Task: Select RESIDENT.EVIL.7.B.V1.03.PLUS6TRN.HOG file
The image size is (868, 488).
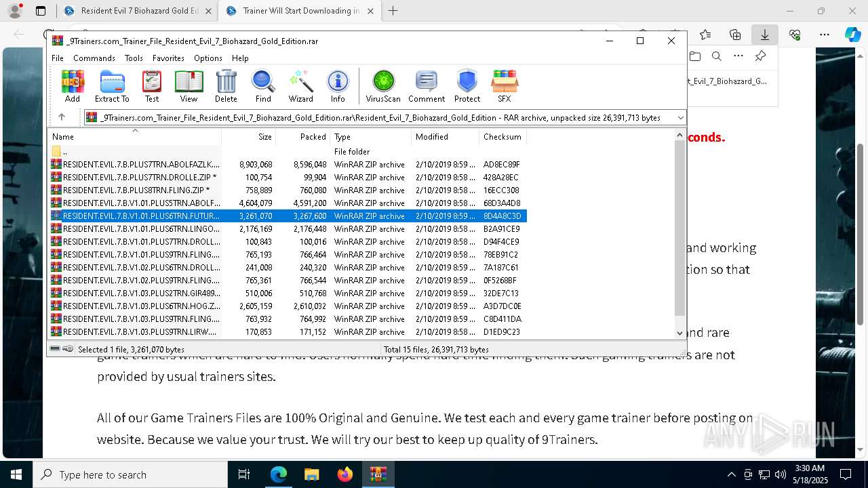Action: (x=288, y=306)
